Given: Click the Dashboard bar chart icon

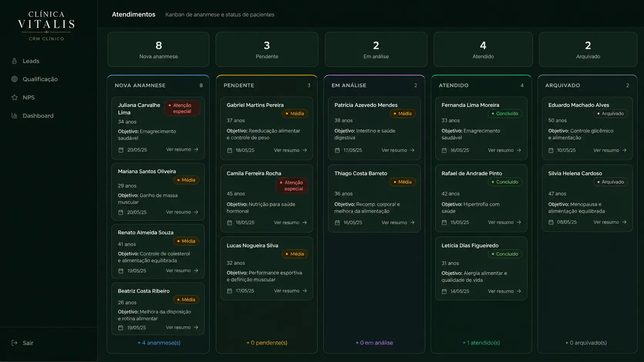Looking at the screenshot, I should point(14,115).
